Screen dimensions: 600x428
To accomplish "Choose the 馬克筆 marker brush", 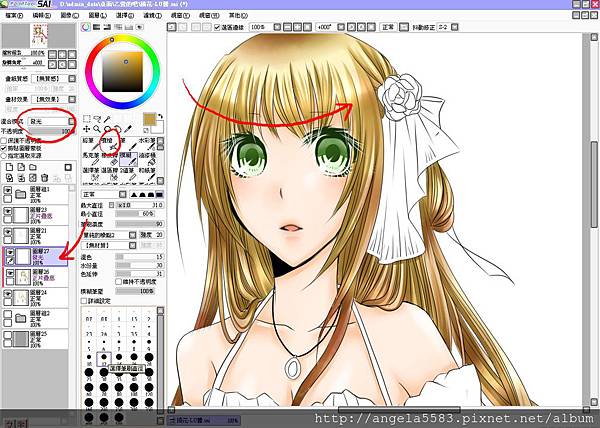I will coord(90,159).
